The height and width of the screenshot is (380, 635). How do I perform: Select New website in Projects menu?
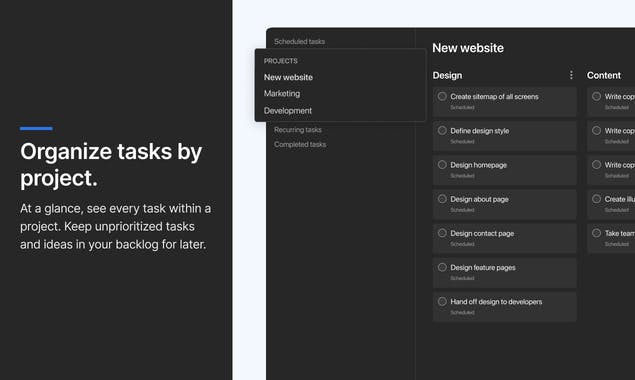[288, 77]
